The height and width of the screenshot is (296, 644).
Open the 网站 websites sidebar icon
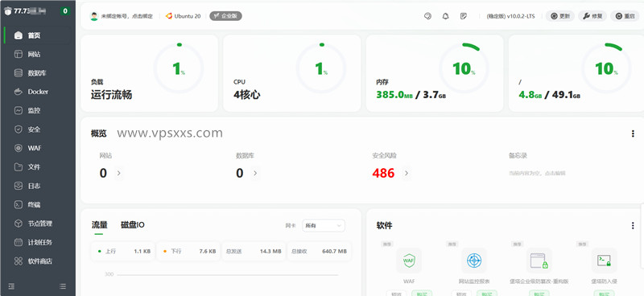(x=18, y=54)
